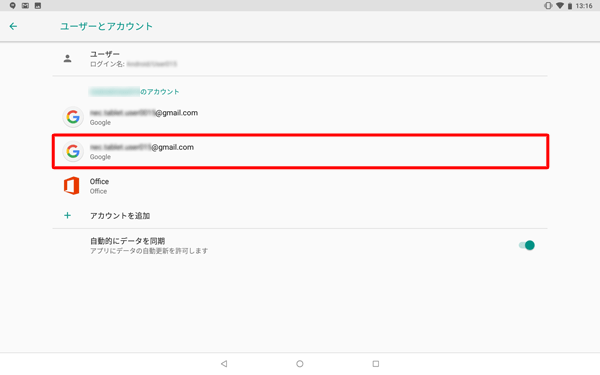
Task: Tap アカウントを追加
Action: click(x=120, y=216)
